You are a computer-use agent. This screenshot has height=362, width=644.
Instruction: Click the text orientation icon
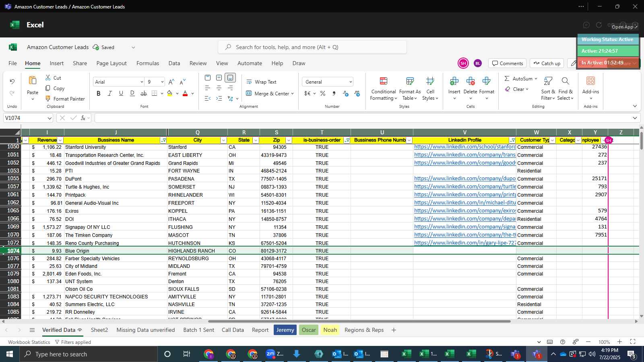[230, 99]
